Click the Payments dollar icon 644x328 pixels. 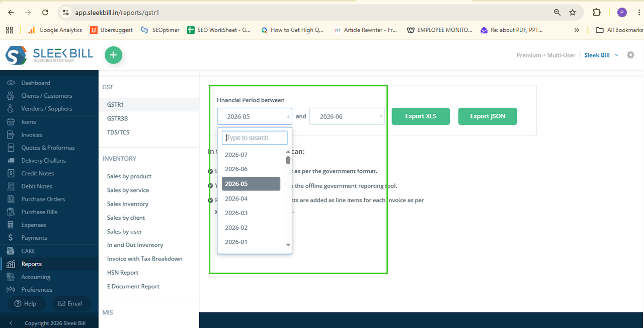click(11, 238)
